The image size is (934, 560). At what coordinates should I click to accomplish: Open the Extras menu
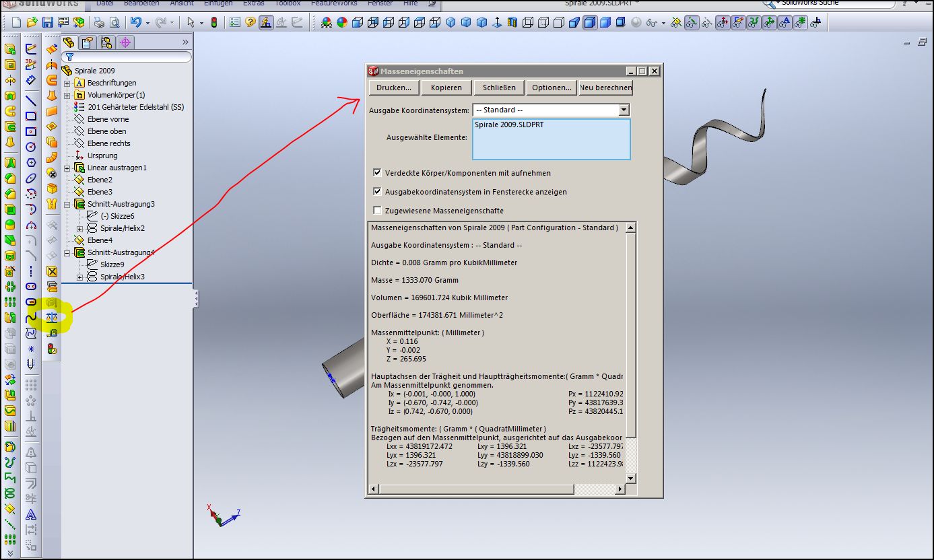pos(253,3)
